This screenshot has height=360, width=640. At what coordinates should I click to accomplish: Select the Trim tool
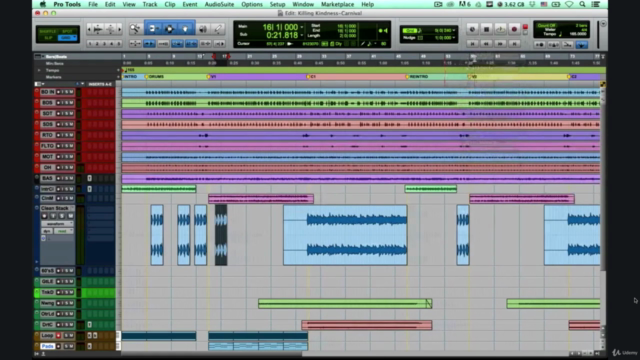[x=153, y=29]
